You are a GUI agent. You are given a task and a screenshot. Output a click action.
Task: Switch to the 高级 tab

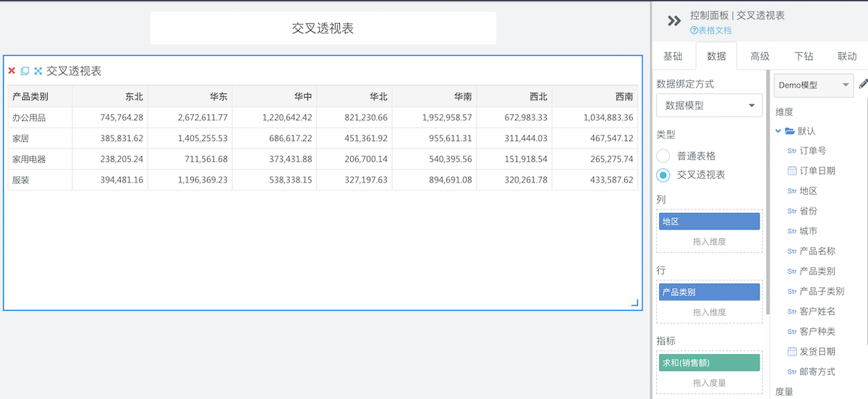(759, 56)
